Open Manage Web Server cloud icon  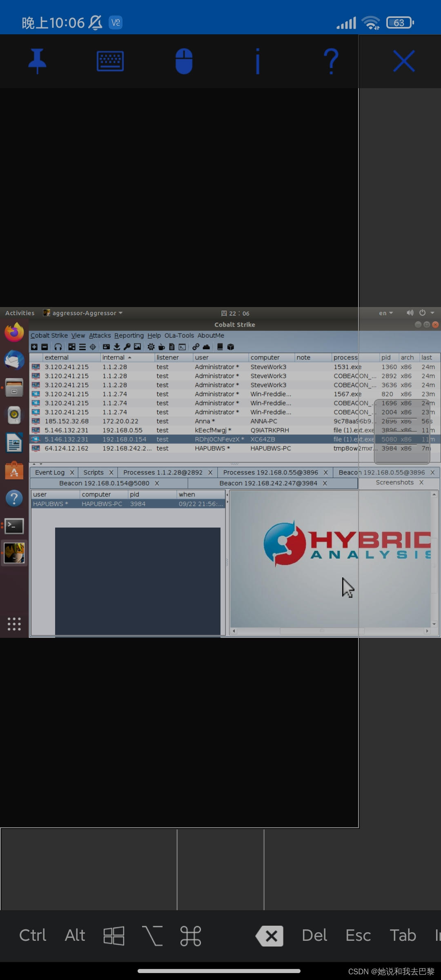click(x=206, y=347)
